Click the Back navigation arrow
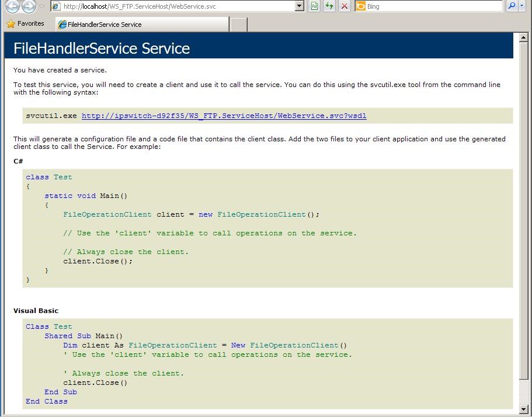532x417 pixels. pyautogui.click(x=12, y=6)
